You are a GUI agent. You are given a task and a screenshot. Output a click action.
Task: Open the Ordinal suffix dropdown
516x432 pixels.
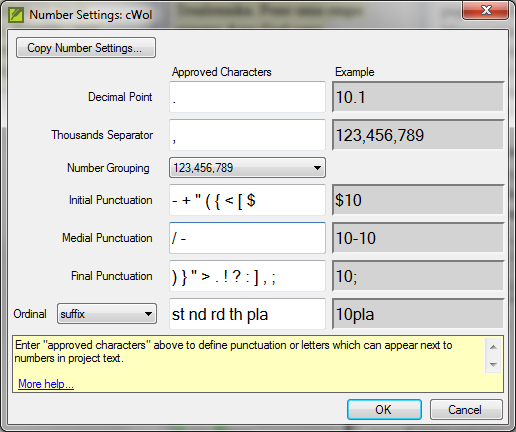click(x=107, y=314)
